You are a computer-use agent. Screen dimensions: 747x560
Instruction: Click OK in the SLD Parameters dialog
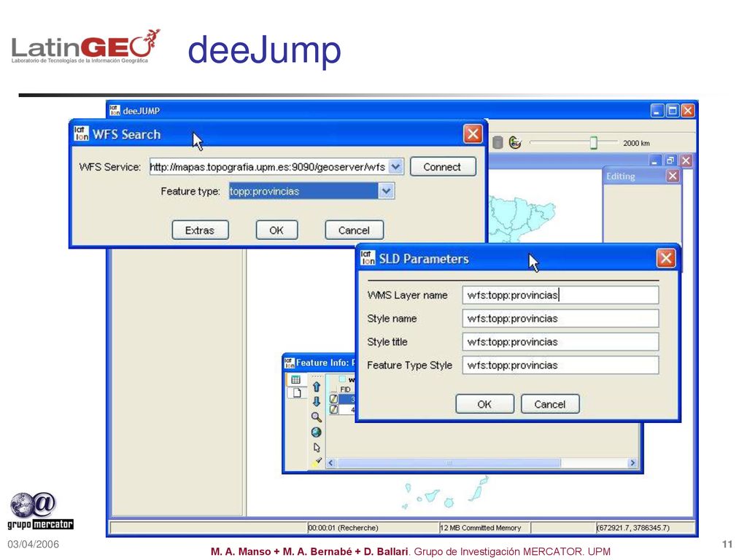[484, 404]
